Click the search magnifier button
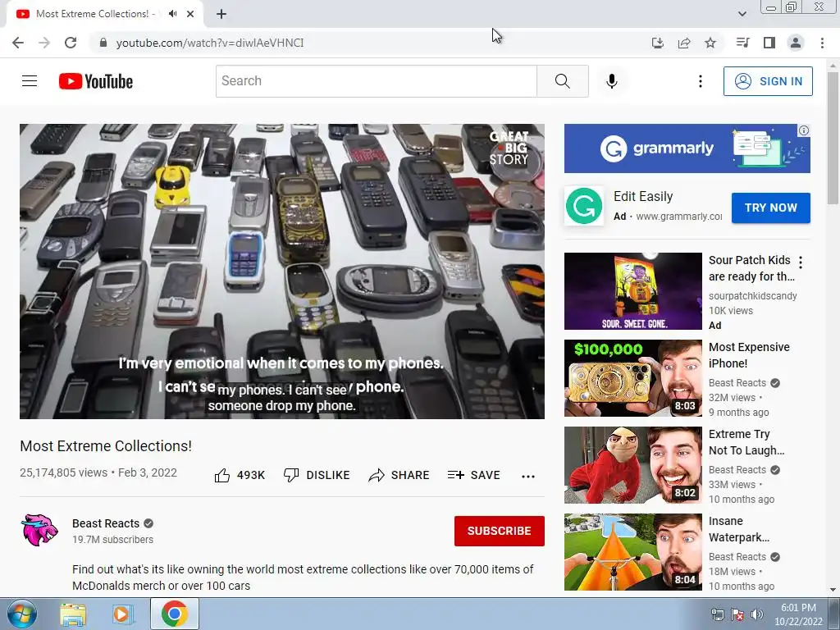 click(563, 81)
